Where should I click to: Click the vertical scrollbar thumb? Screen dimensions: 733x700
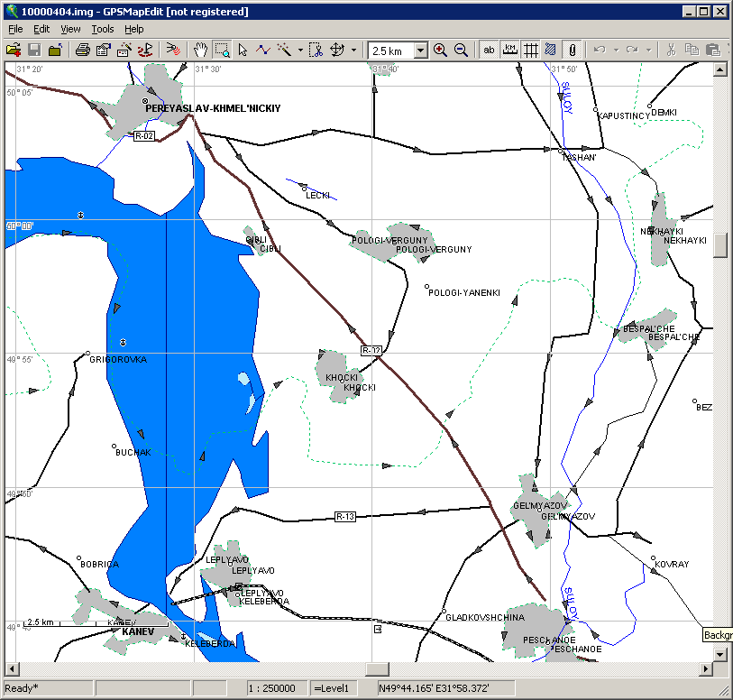(x=719, y=244)
